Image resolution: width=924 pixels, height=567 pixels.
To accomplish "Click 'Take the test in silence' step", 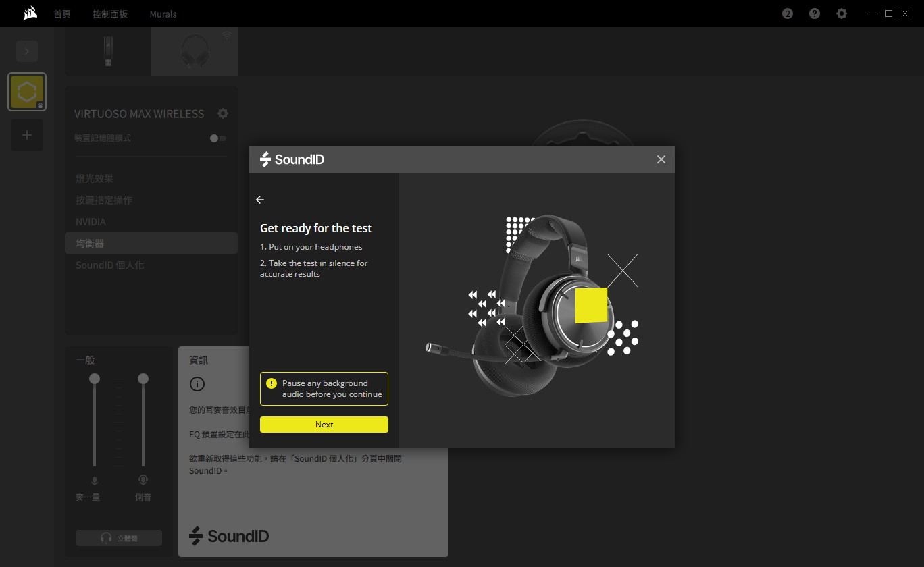I will point(314,269).
